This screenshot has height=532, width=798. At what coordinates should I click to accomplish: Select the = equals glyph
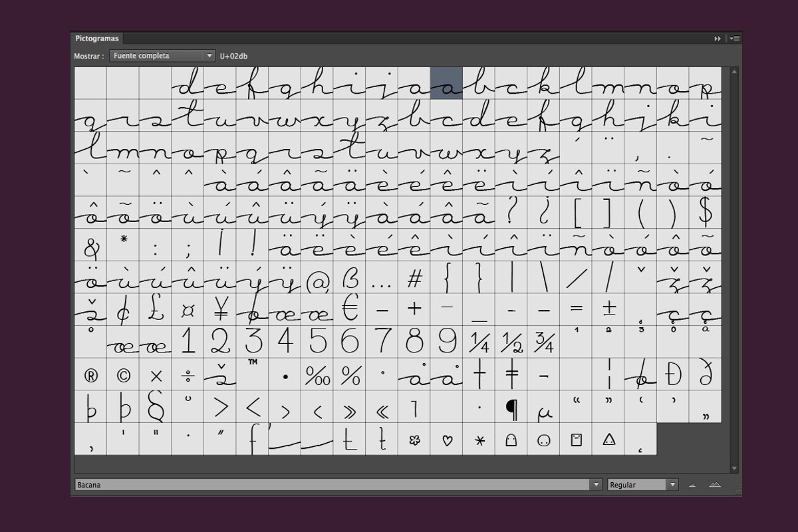[576, 310]
